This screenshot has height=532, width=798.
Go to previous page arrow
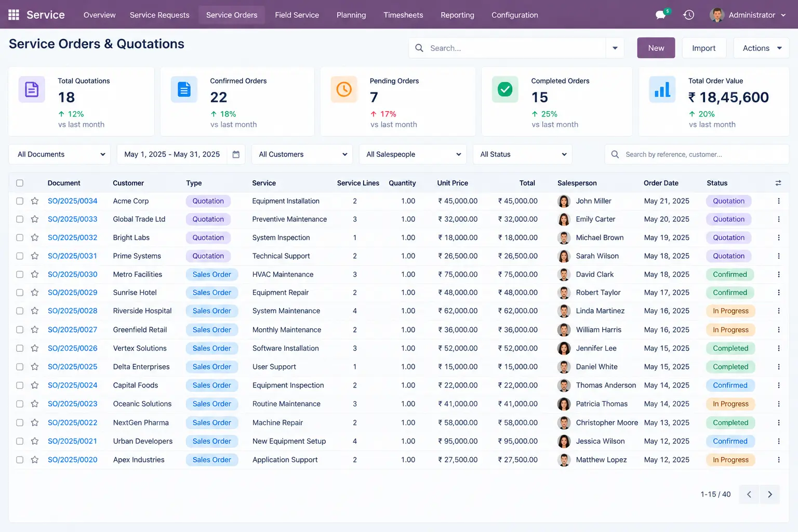(x=749, y=495)
